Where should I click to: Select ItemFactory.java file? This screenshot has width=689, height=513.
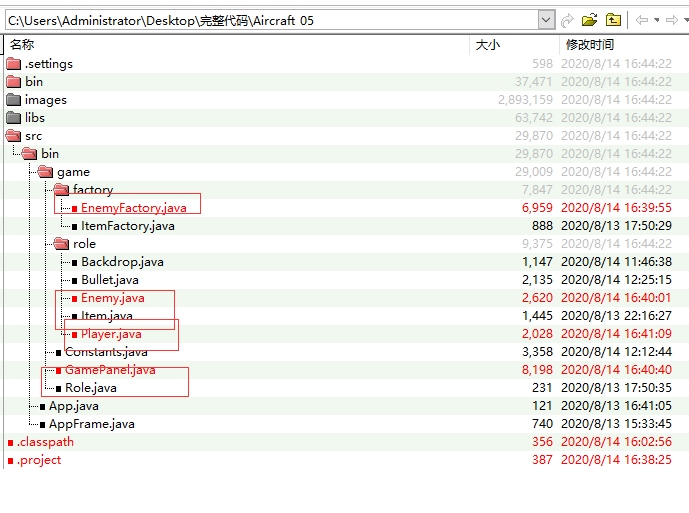coord(128,226)
